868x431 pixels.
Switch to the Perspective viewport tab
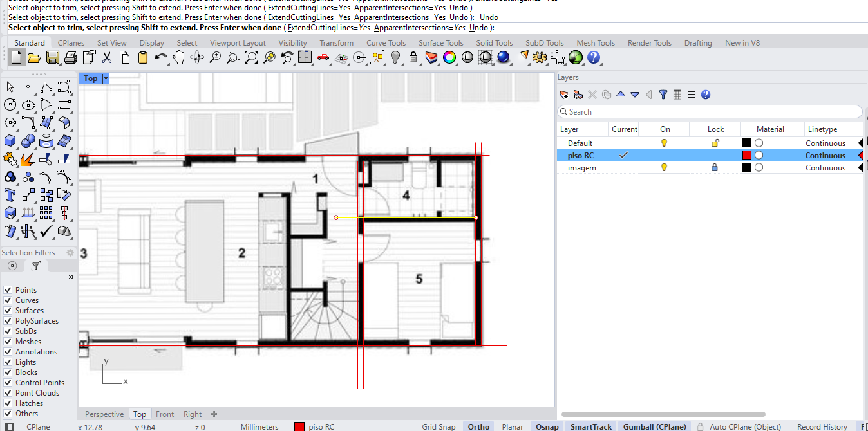(x=104, y=414)
